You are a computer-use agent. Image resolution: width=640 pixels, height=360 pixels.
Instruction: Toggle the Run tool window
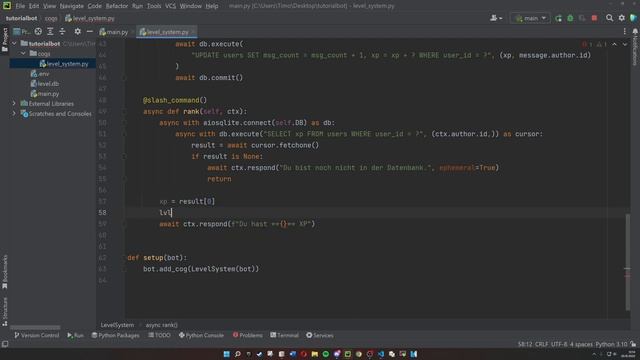[x=76, y=335]
